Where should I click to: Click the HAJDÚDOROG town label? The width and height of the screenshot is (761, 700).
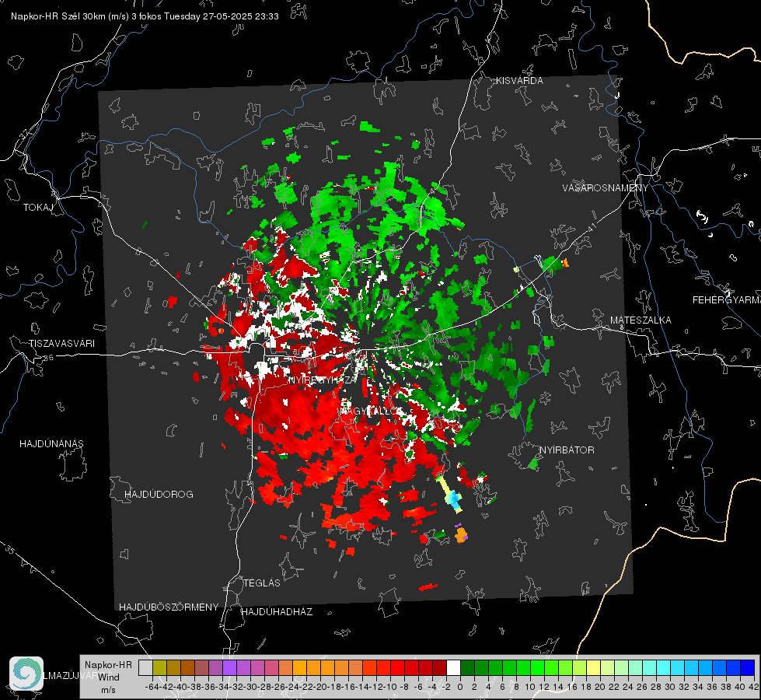159,495
